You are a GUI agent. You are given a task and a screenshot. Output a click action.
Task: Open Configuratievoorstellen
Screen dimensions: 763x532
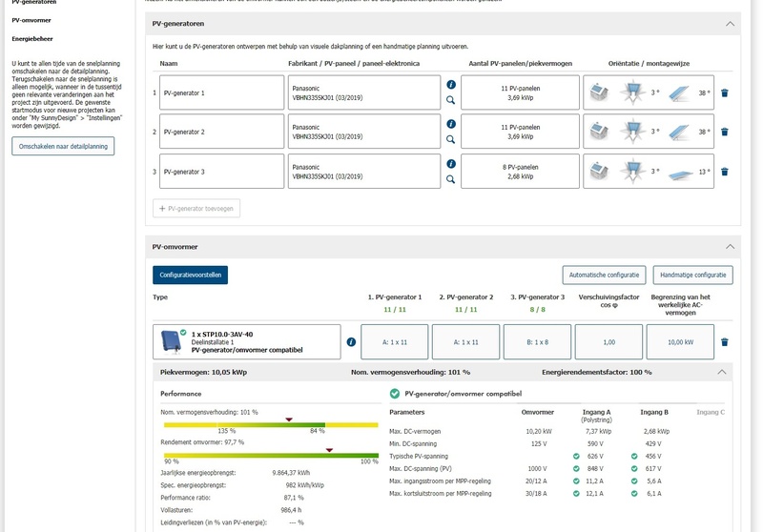pyautogui.click(x=190, y=276)
